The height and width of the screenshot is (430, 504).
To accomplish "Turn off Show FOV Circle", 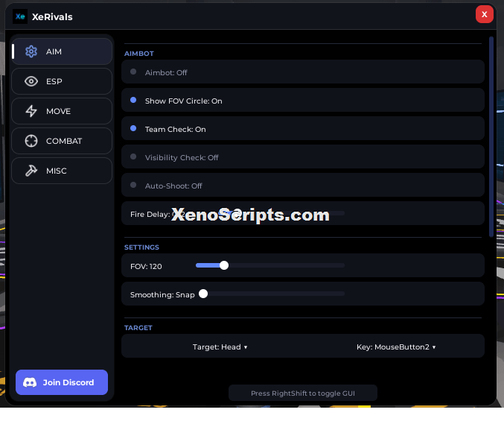I will pos(303,100).
